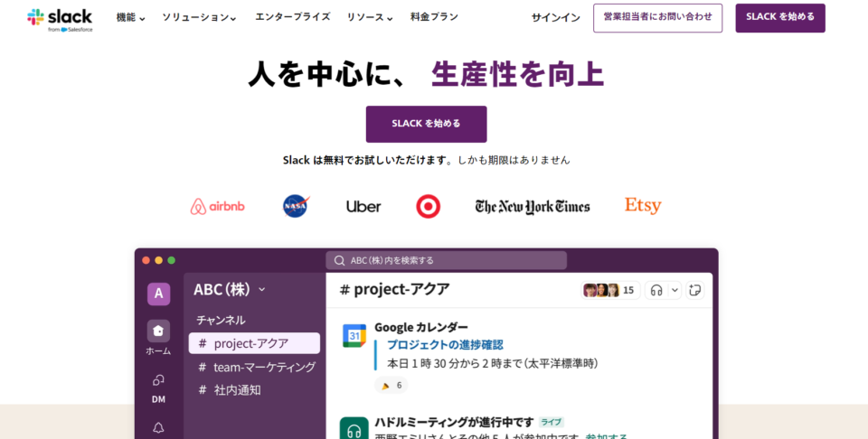Click the canvas icon in channel header
Viewport: 868px width, 439px height.
(695, 290)
